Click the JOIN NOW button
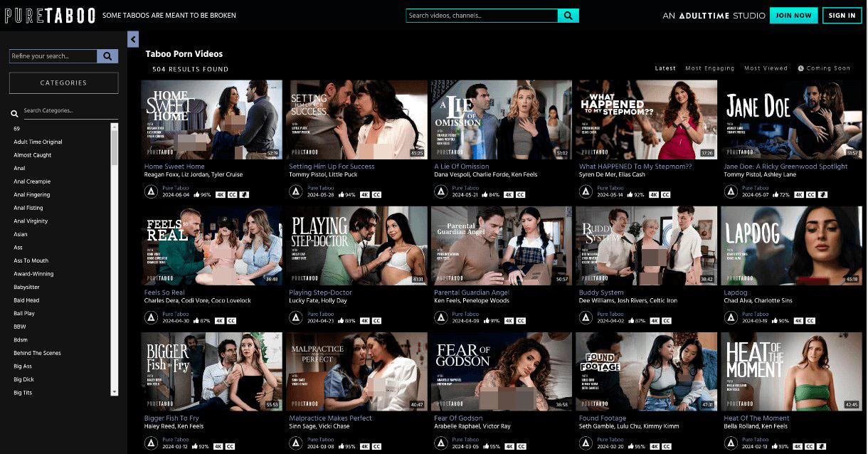The image size is (868, 454). [793, 15]
